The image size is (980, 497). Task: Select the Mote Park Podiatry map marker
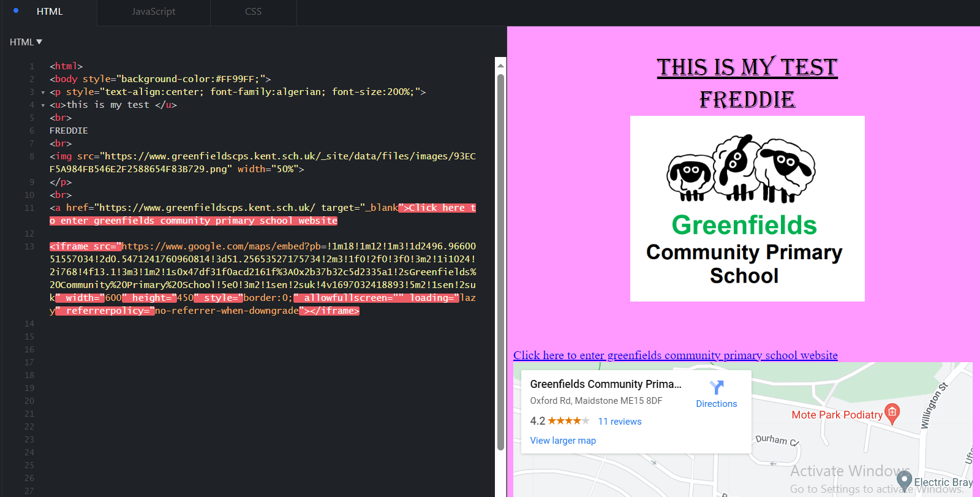coord(892,412)
